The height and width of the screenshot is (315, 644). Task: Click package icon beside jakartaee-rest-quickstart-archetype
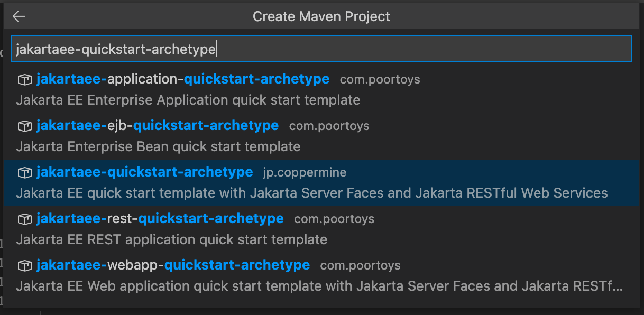pos(24,219)
